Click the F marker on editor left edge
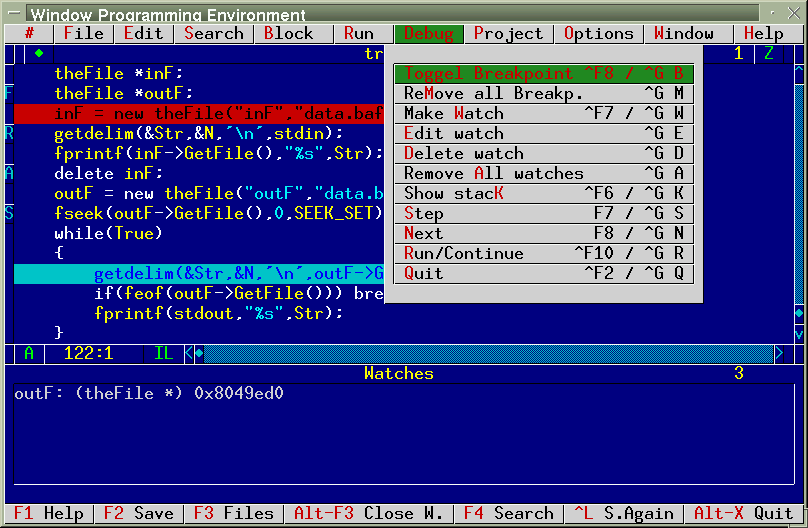 pos(9,93)
